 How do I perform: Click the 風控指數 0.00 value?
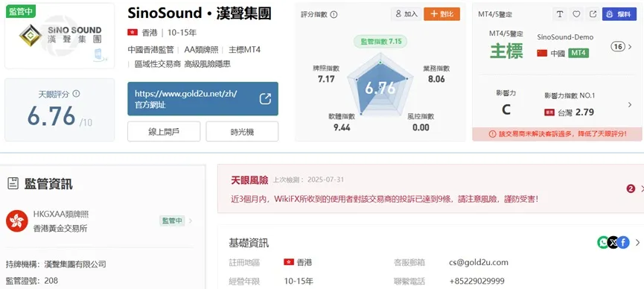(421, 127)
